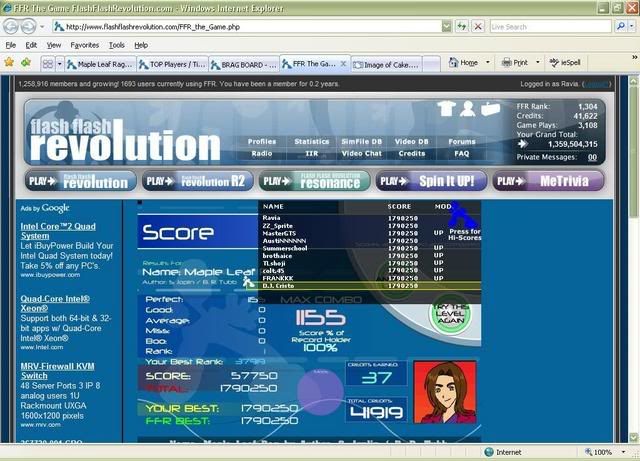Click the Live Search input field
This screenshot has width=640, height=461.
point(548,27)
